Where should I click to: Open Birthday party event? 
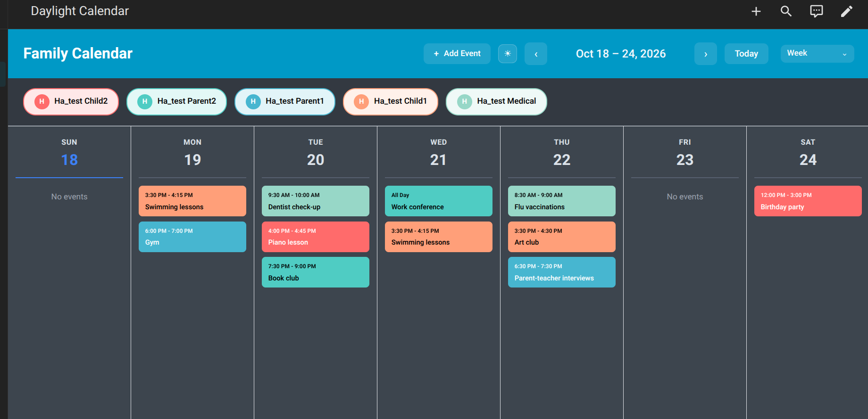[808, 201]
